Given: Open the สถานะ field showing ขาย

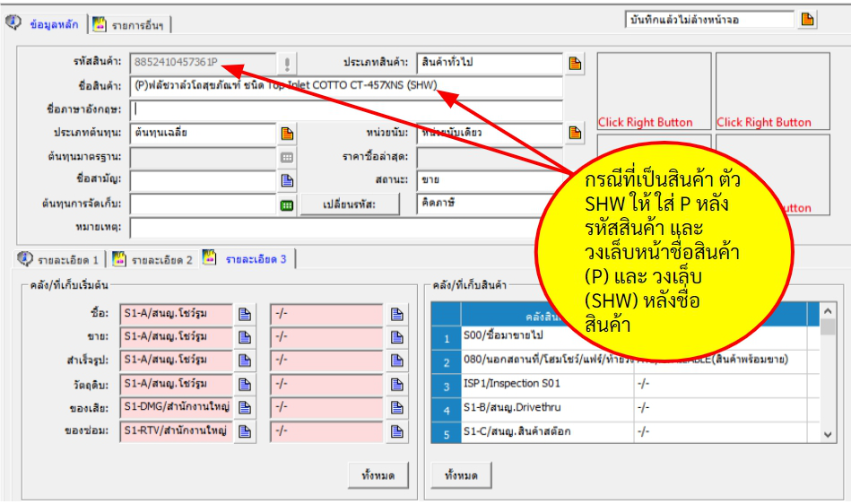Looking at the screenshot, I should click(489, 180).
